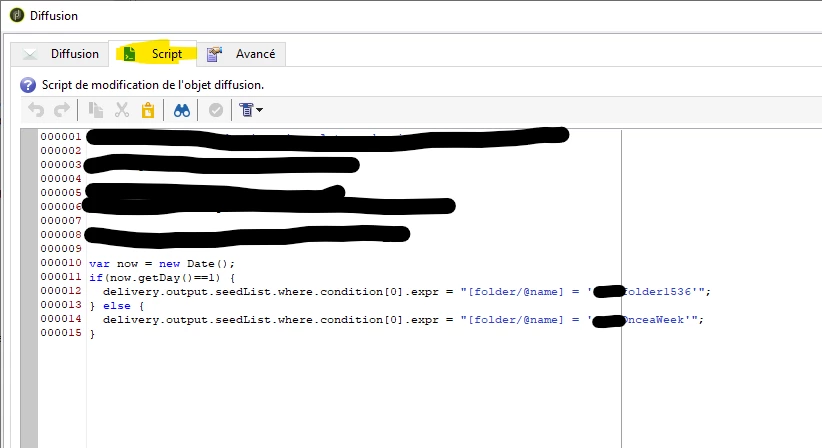The width and height of the screenshot is (822, 448).
Task: Click 'if(now.getDay()==1)' code line
Action: tap(162, 278)
